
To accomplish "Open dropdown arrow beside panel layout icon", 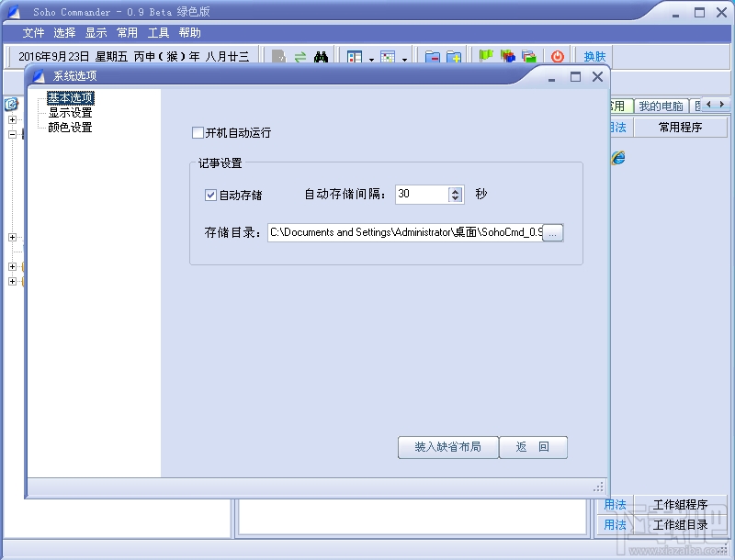I will pyautogui.click(x=371, y=60).
